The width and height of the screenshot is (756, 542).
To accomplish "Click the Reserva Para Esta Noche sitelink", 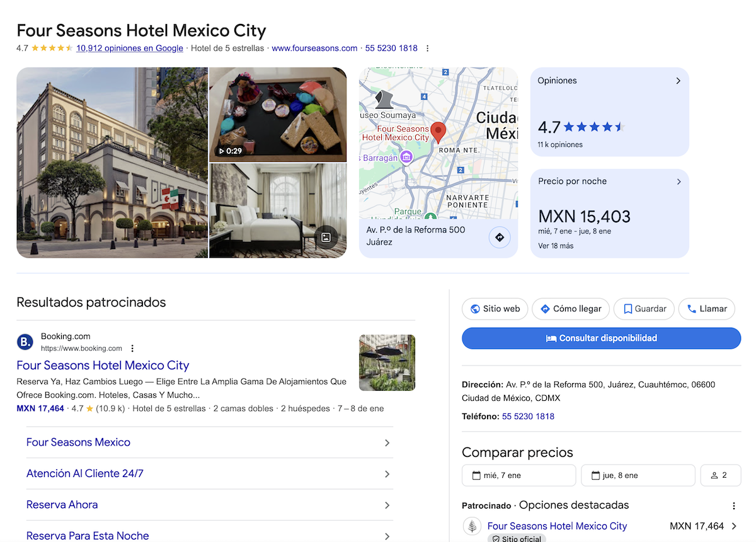I will coord(88,536).
